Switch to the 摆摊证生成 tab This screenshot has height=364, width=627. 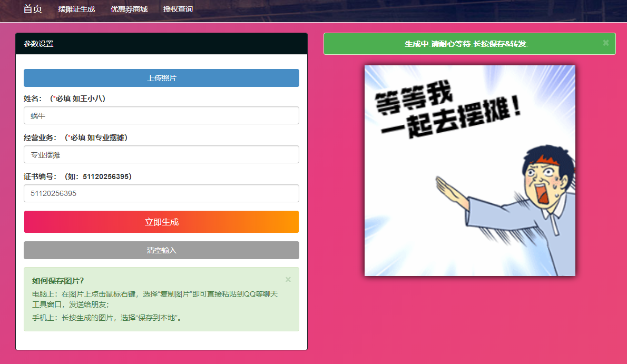pyautogui.click(x=77, y=8)
